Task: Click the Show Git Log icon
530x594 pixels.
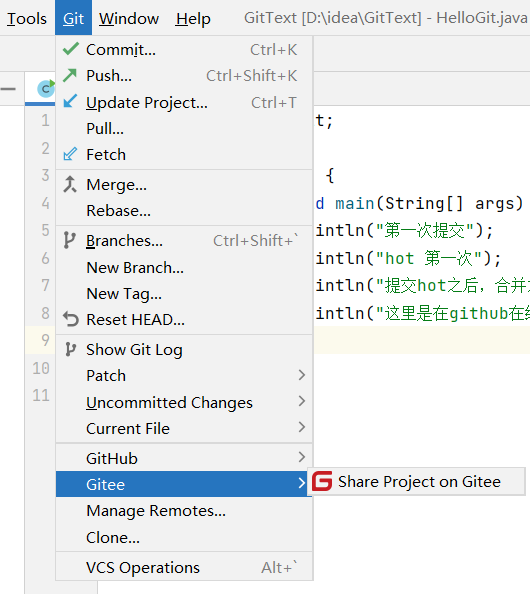Action: pyautogui.click(x=70, y=349)
